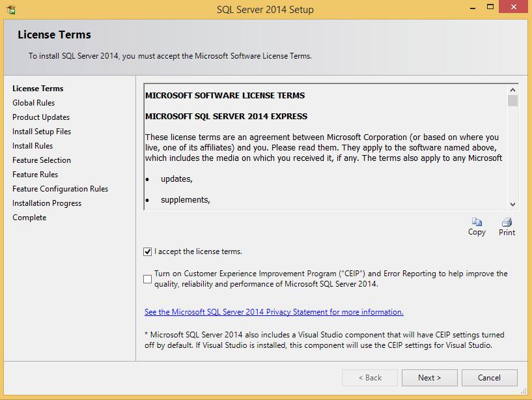This screenshot has height=400, width=532.
Task: Maximize the SQL Server 2014 Setup window
Action: point(490,7)
